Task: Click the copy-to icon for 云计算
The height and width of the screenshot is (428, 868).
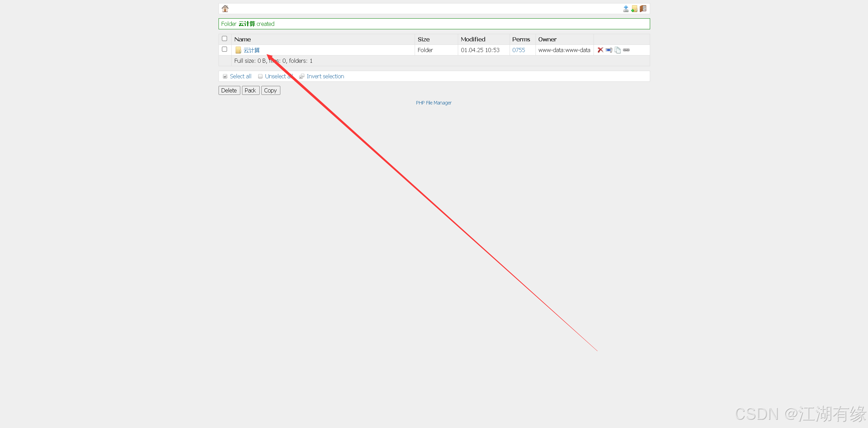Action: [x=617, y=50]
